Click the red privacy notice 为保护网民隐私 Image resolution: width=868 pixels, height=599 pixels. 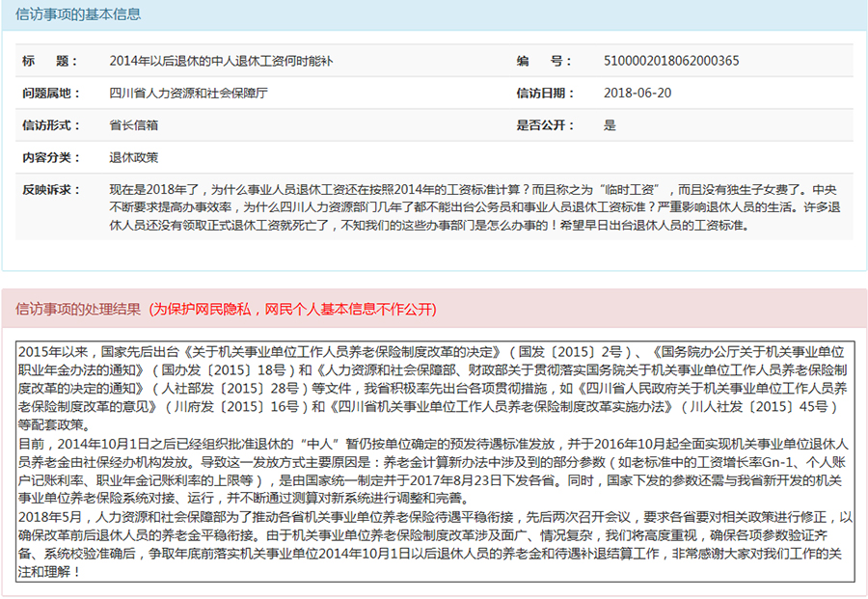[x=292, y=310]
